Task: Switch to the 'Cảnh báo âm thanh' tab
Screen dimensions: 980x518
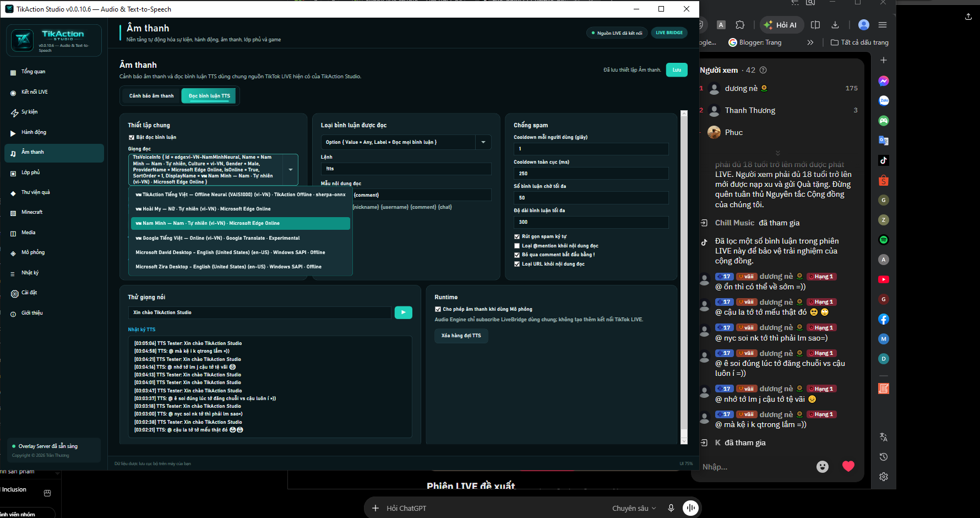Action: tap(151, 96)
